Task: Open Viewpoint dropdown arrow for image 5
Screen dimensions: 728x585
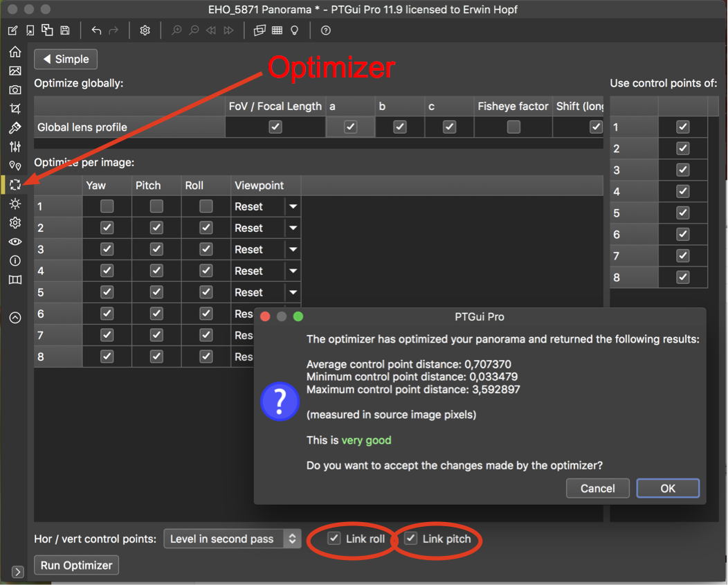Action: (x=293, y=292)
